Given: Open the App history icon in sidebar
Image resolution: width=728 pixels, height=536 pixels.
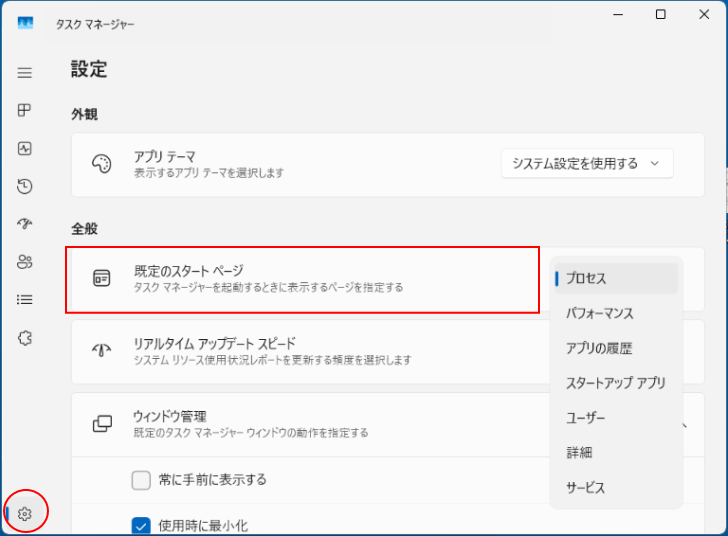Looking at the screenshot, I should 25,186.
